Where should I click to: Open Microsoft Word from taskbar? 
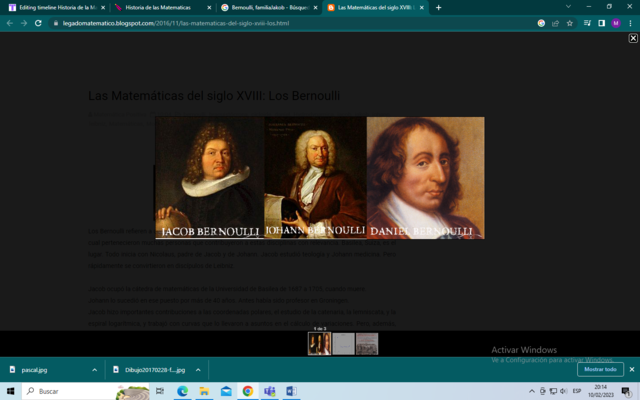click(x=291, y=391)
